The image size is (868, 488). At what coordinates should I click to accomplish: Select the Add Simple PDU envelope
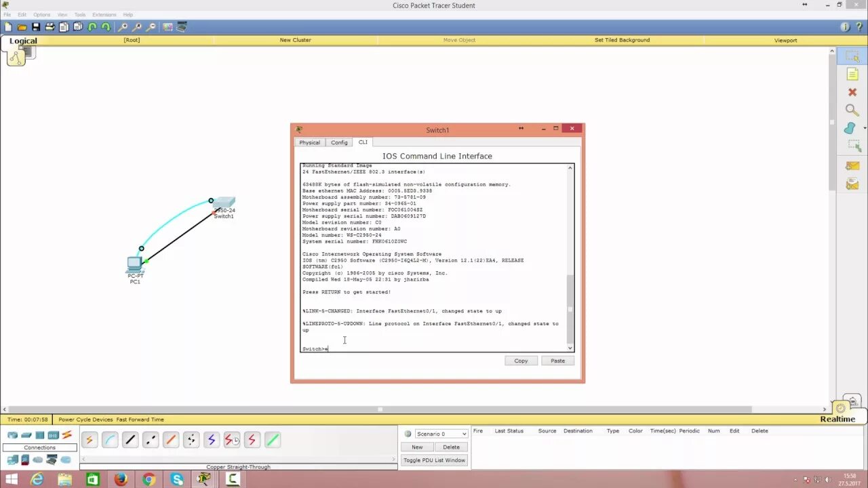pyautogui.click(x=852, y=166)
